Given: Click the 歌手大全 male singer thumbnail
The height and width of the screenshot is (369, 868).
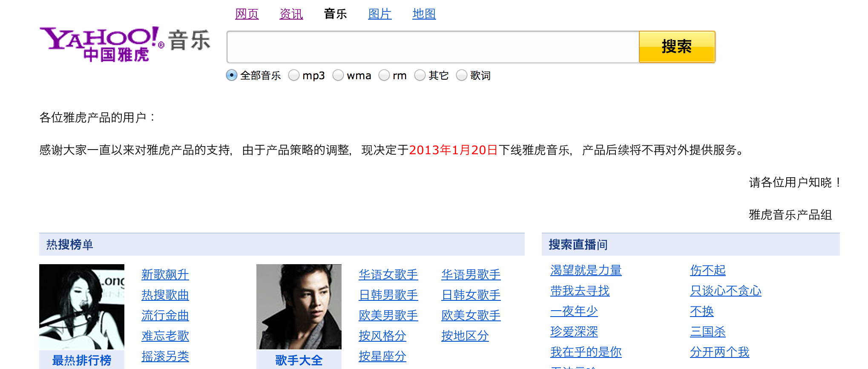Looking at the screenshot, I should (x=299, y=307).
